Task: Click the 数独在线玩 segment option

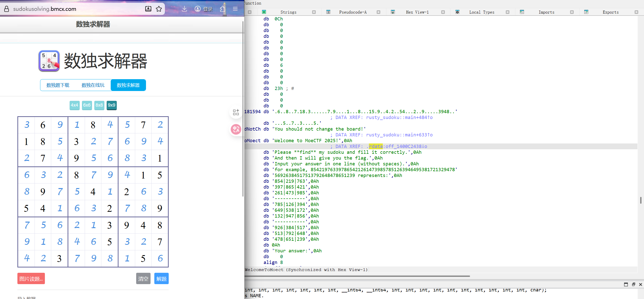Action: tap(93, 85)
